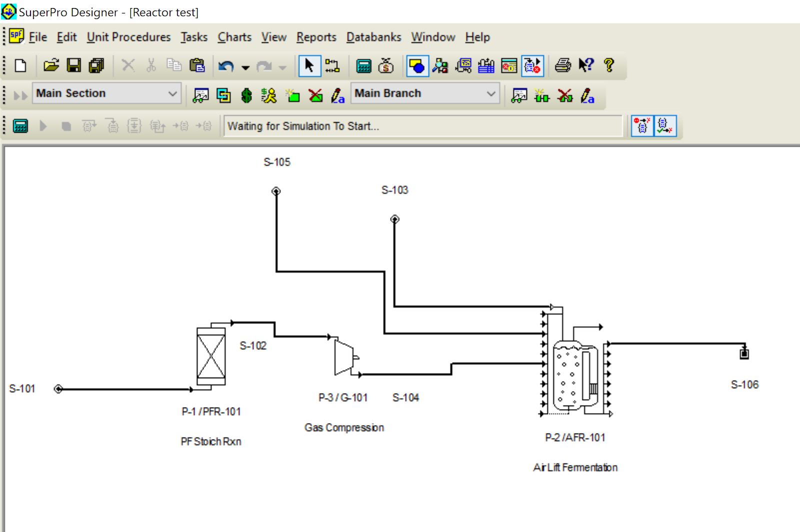Click the 'Gas Compression' description text
Viewport: 800px width, 532px height.
(344, 428)
